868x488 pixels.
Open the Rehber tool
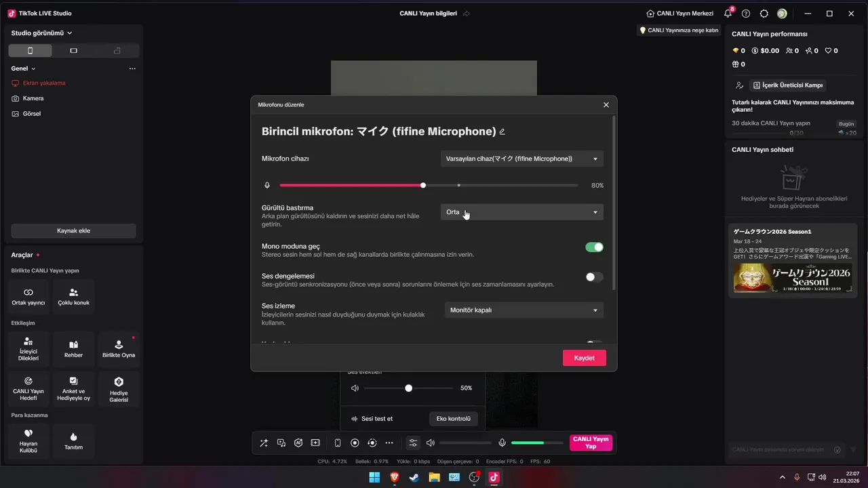coord(73,349)
